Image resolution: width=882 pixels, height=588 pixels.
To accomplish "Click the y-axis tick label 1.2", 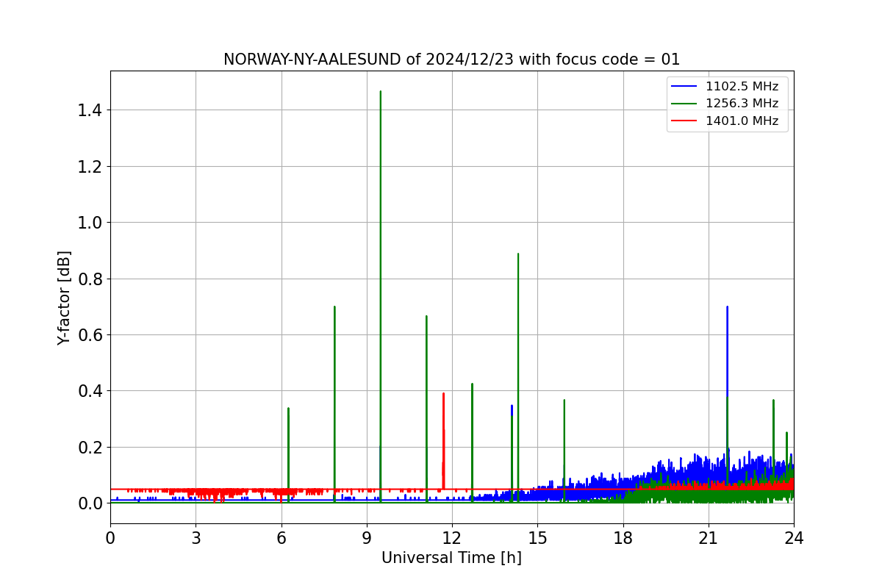I will tap(90, 166).
